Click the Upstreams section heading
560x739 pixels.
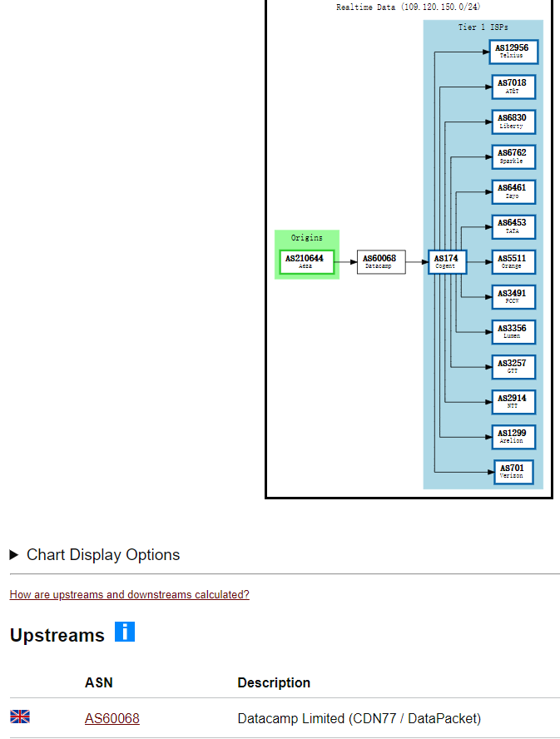click(x=57, y=635)
